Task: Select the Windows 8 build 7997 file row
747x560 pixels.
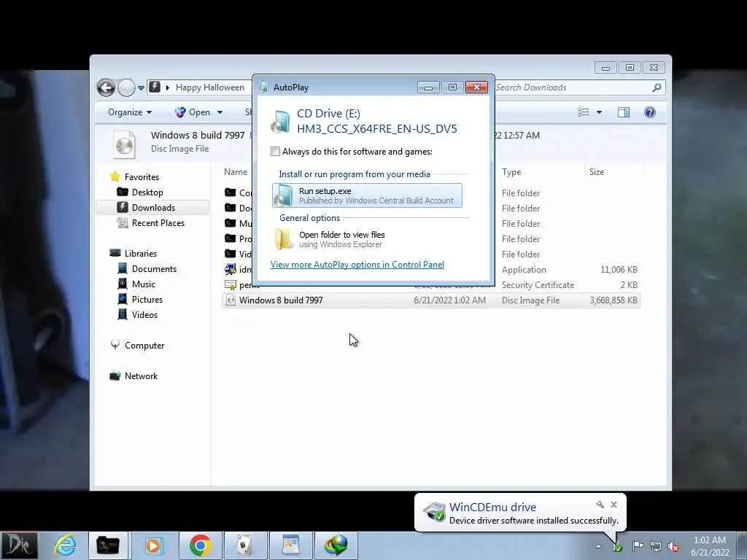Action: click(x=430, y=300)
